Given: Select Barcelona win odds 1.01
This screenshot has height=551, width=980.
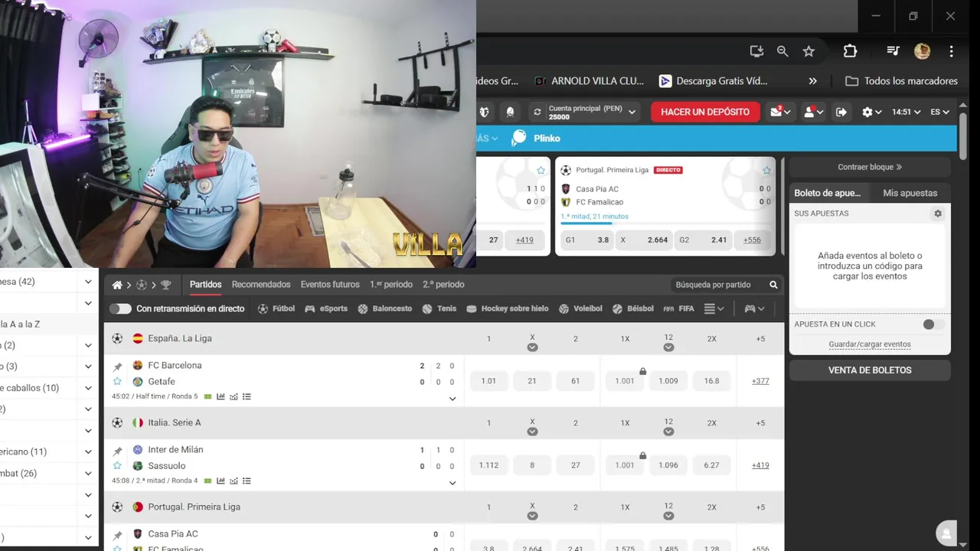Looking at the screenshot, I should click(x=488, y=381).
